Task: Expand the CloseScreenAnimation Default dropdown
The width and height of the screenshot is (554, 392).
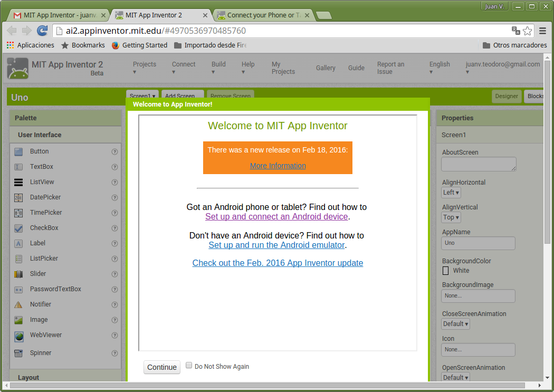Action: coord(455,324)
